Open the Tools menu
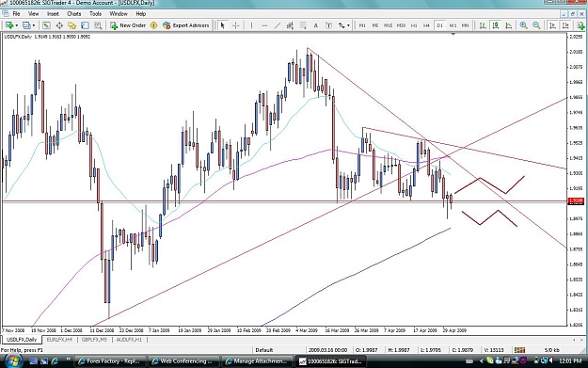The image size is (588, 368). [x=95, y=14]
